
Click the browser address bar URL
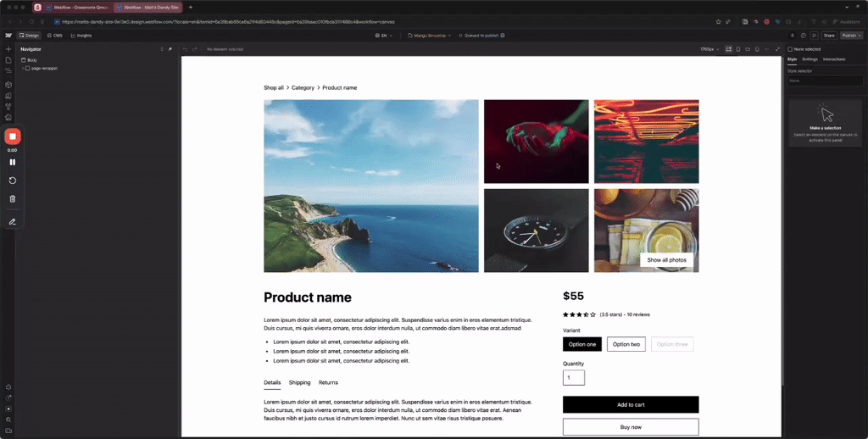click(228, 22)
